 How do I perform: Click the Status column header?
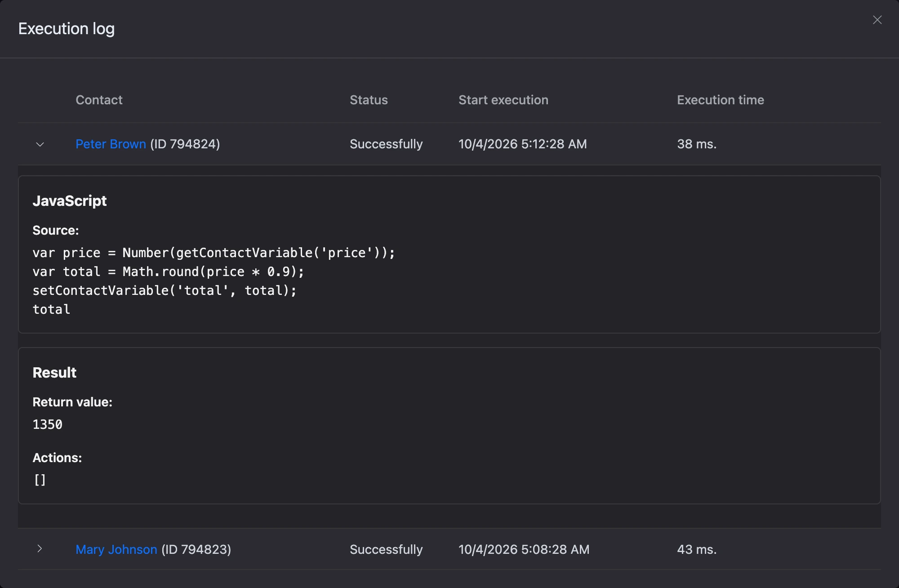pos(369,100)
